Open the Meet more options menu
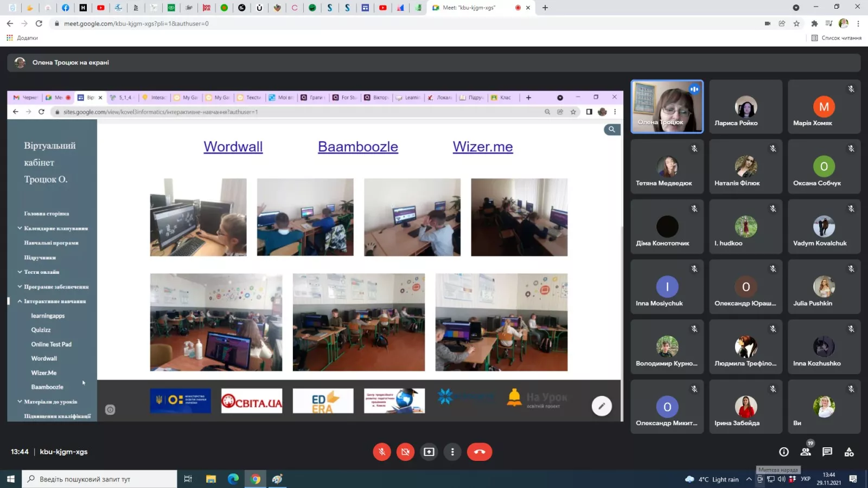 tap(452, 452)
